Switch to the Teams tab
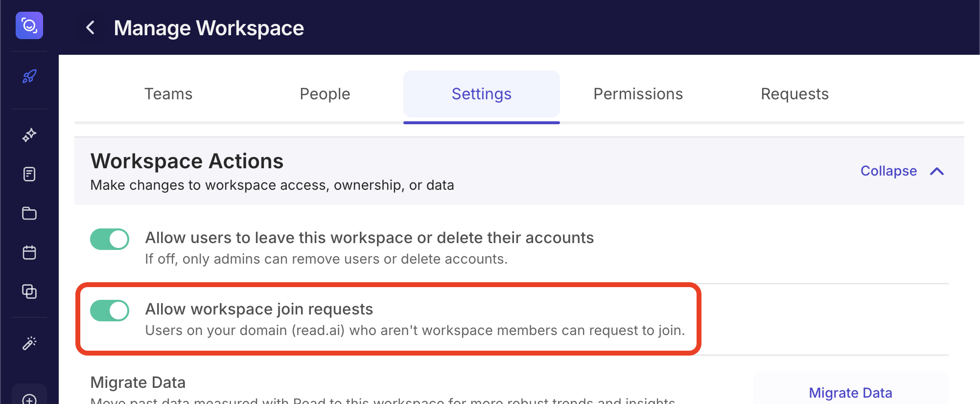The width and height of the screenshot is (980, 404). (x=168, y=94)
